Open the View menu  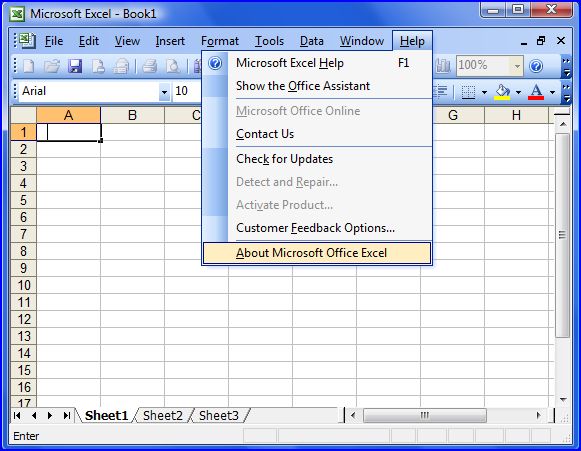click(127, 41)
